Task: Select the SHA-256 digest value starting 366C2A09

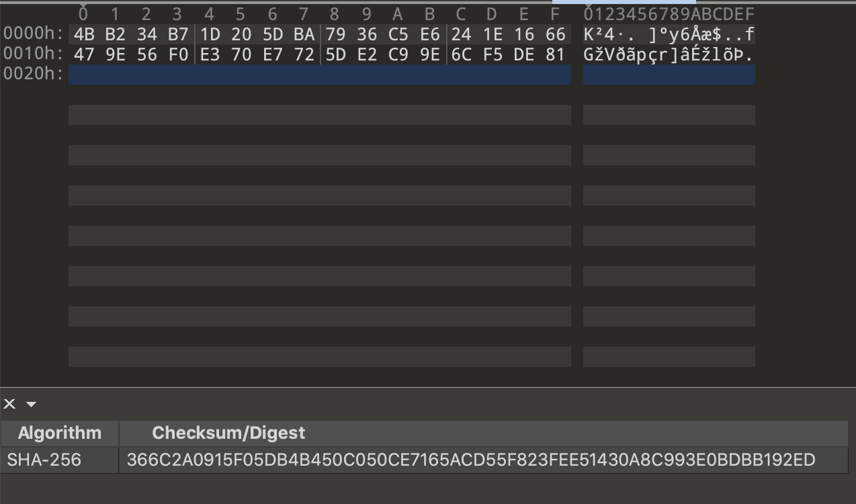Action: [470, 460]
